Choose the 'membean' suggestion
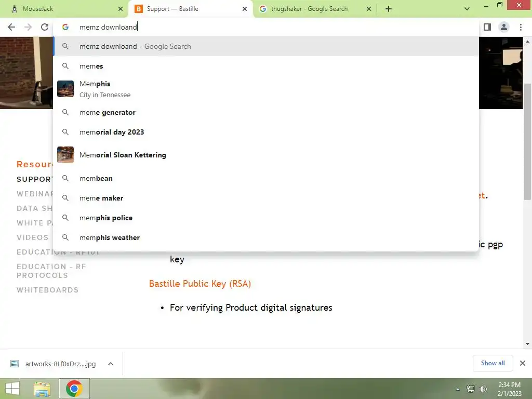 (266, 179)
